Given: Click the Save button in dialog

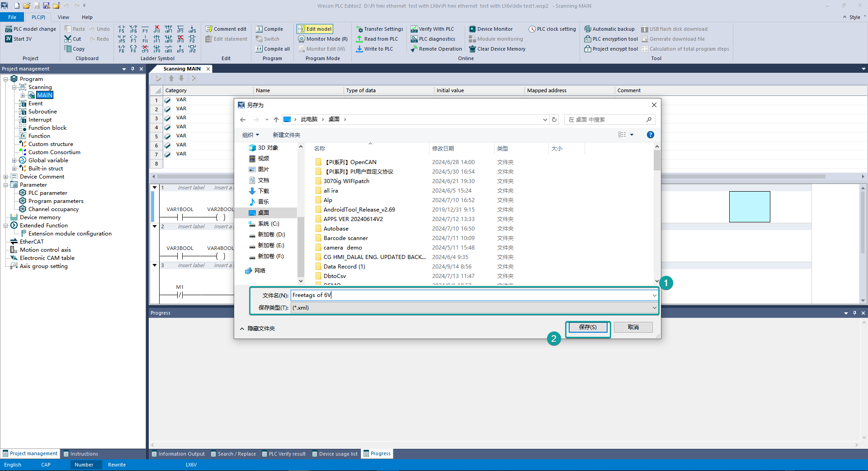Looking at the screenshot, I should pos(588,327).
